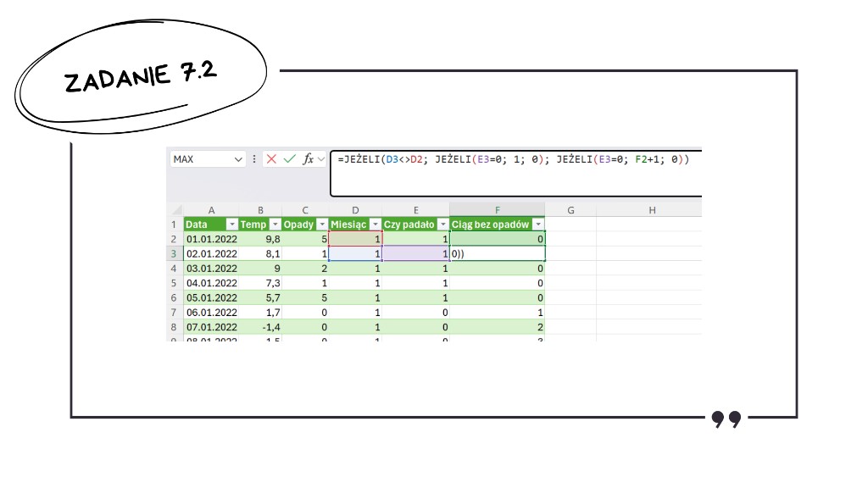
Task: Click cell with date 01.01.2022
Action: (211, 239)
